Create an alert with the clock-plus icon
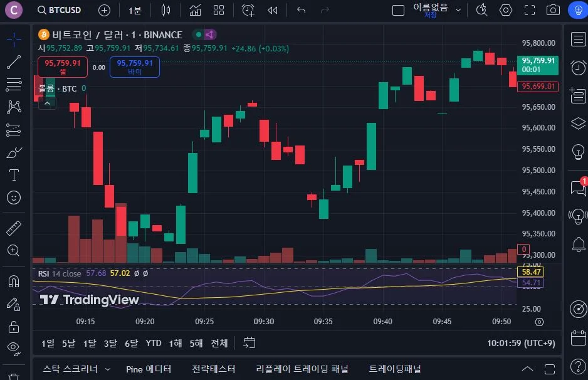Screen dimensions: 588x380 pyautogui.click(x=248, y=10)
